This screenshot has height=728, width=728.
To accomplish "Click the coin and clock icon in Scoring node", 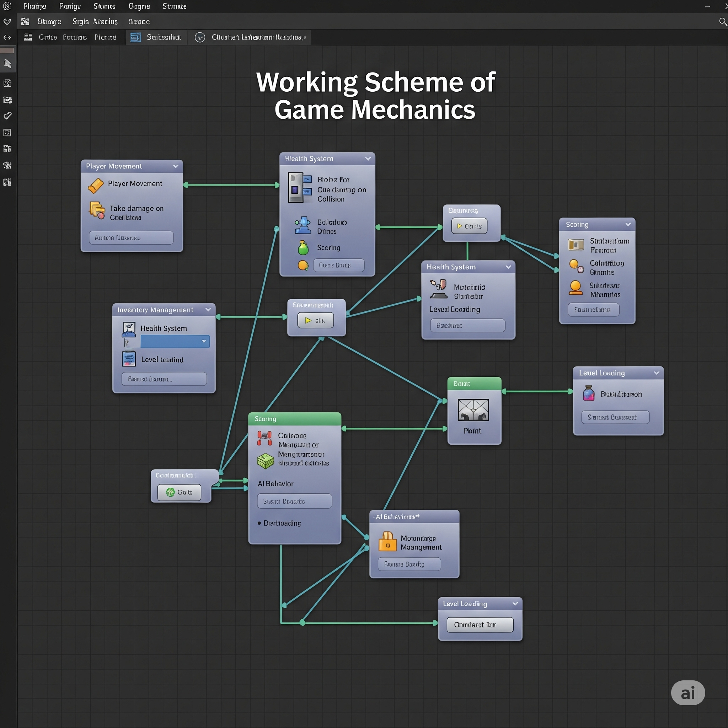I will click(x=576, y=266).
